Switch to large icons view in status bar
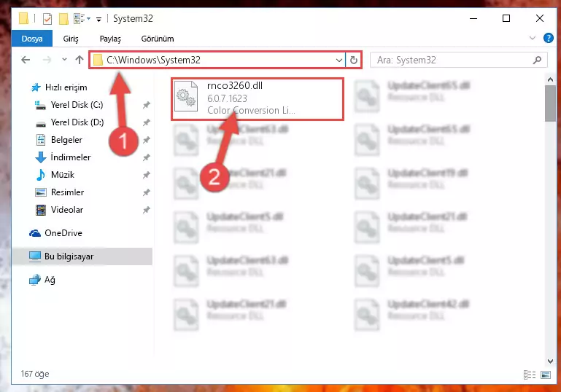 (x=546, y=375)
